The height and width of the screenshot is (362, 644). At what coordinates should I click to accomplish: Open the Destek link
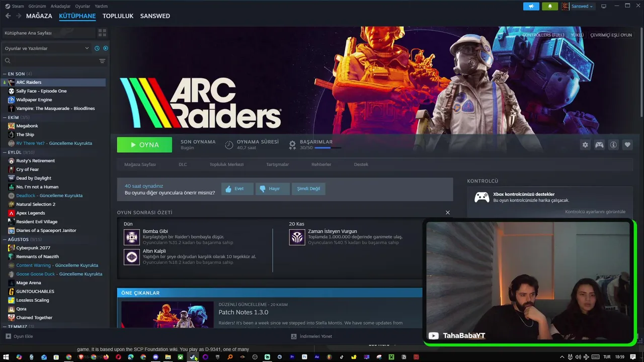click(x=361, y=164)
